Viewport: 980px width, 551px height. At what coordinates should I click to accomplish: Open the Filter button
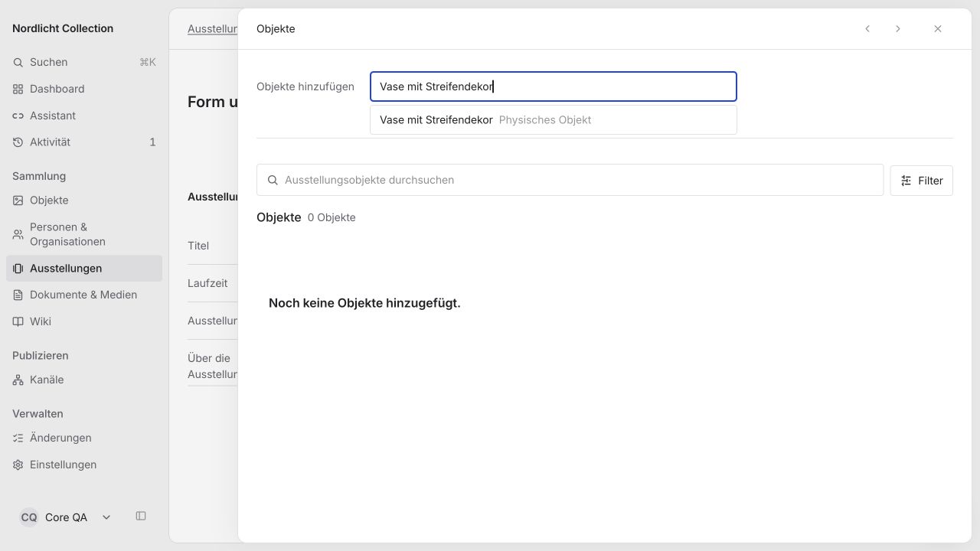921,181
